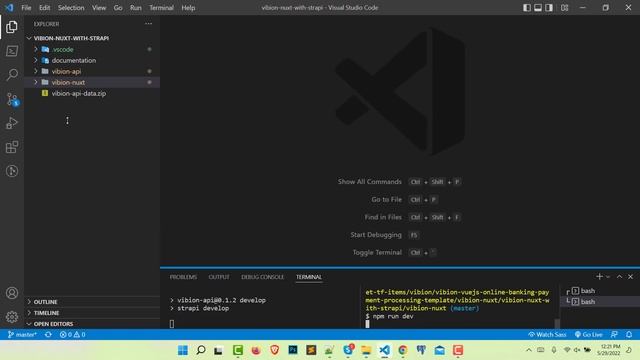Screen dimensions: 640x360
Task: Open the Accounts menu icon
Action: click(12, 293)
